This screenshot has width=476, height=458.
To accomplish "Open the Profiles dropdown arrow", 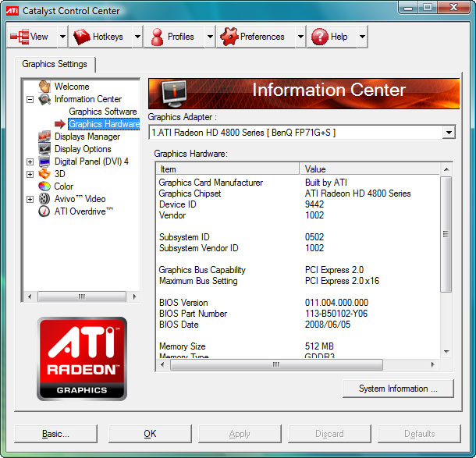I will click(x=210, y=37).
